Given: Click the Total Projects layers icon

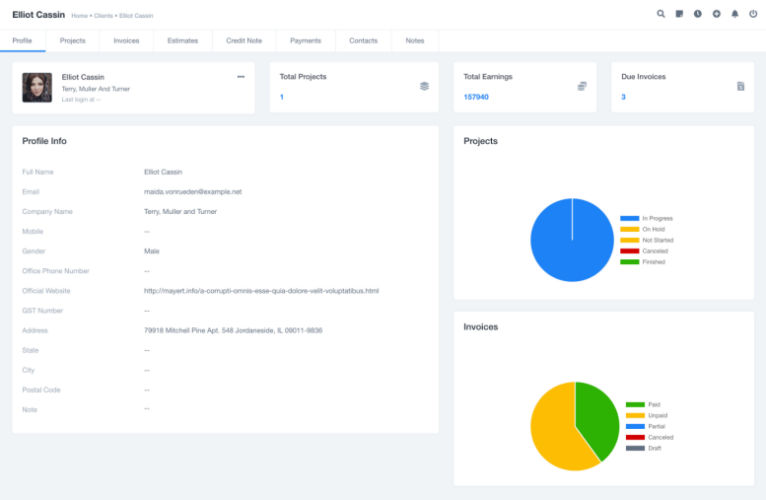Looking at the screenshot, I should click(x=424, y=86).
